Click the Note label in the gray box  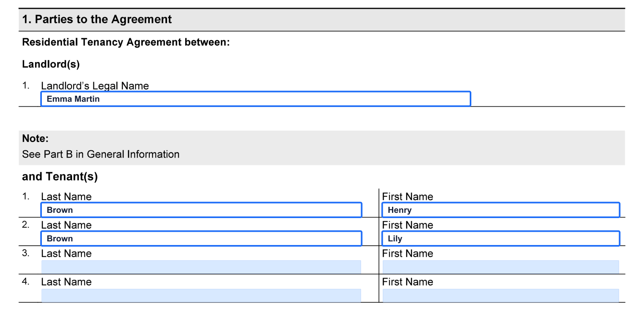click(35, 138)
